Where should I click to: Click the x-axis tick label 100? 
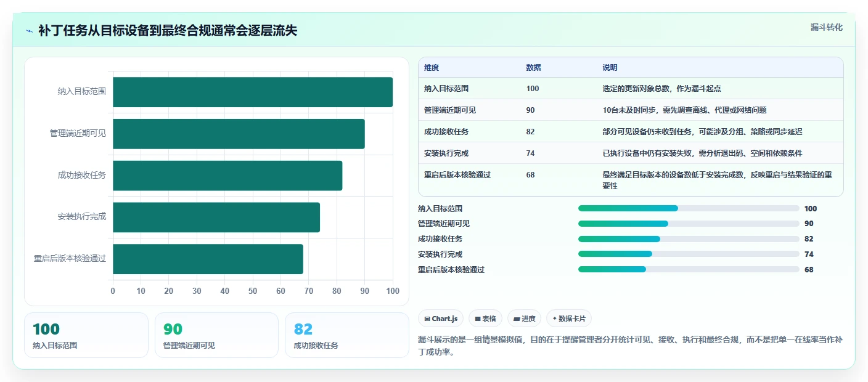click(x=393, y=291)
